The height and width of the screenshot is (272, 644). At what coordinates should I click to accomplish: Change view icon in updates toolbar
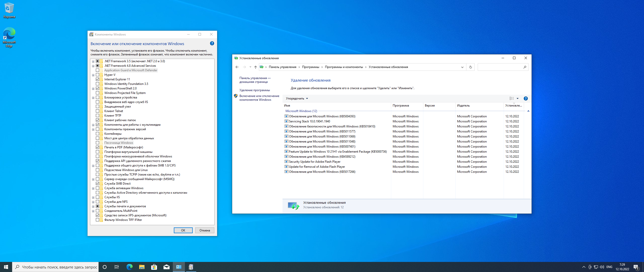pyautogui.click(x=512, y=98)
